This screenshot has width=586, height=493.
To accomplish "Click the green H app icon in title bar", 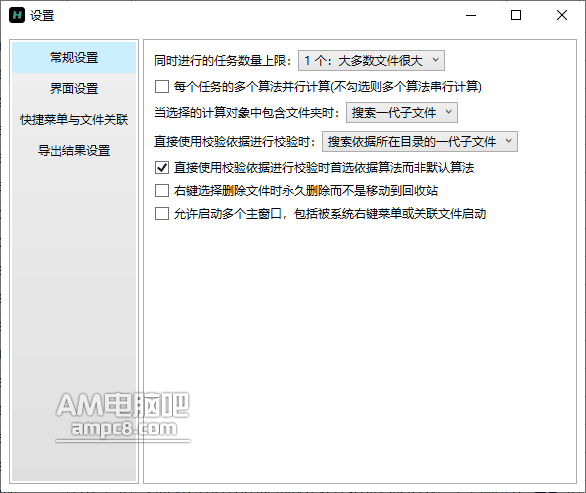I will pos(17,15).
